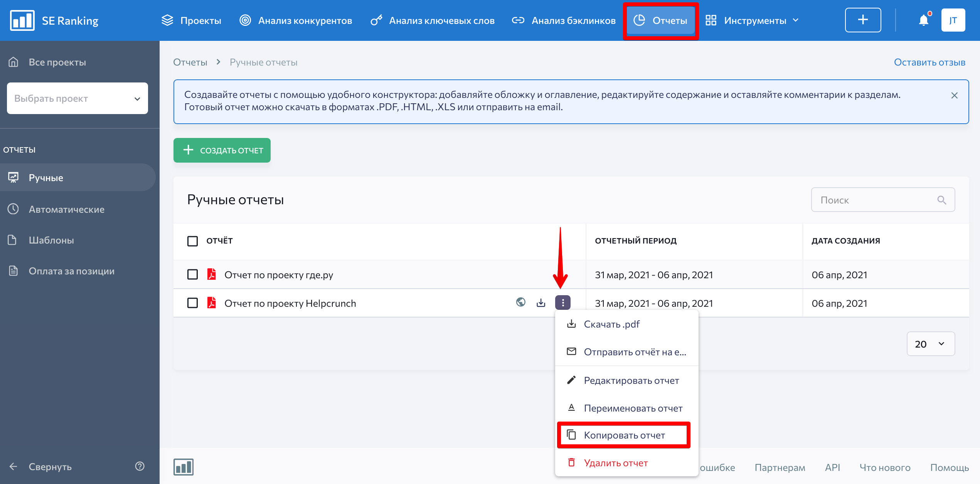Screen dimensions: 980x484
Task: Click the plus add button in header
Action: (863, 20)
